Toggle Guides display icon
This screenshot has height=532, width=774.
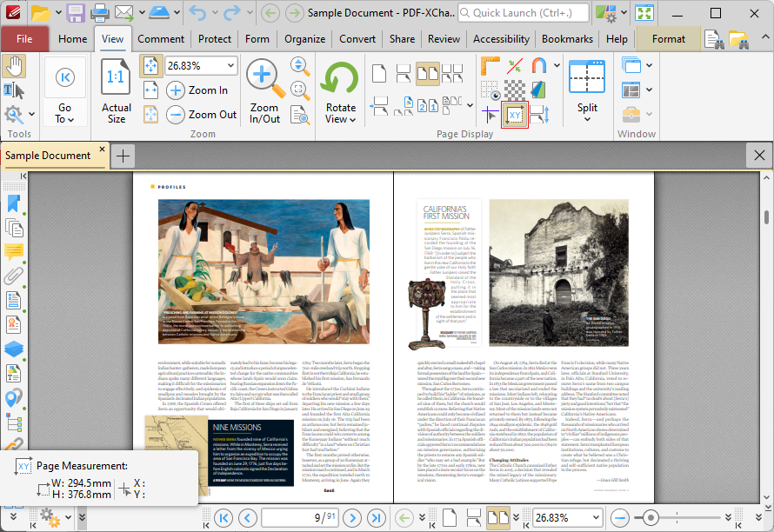pyautogui.click(x=514, y=66)
